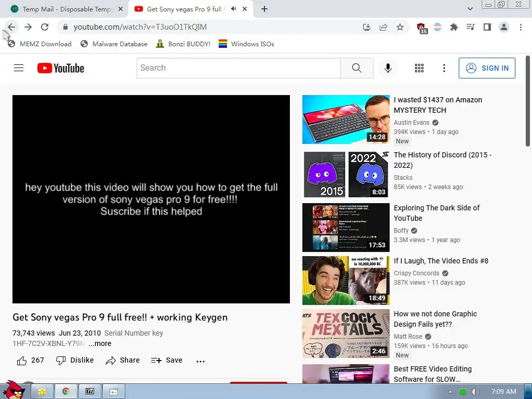Click the site lock icon
Image resolution: width=532 pixels, height=399 pixels.
65,27
